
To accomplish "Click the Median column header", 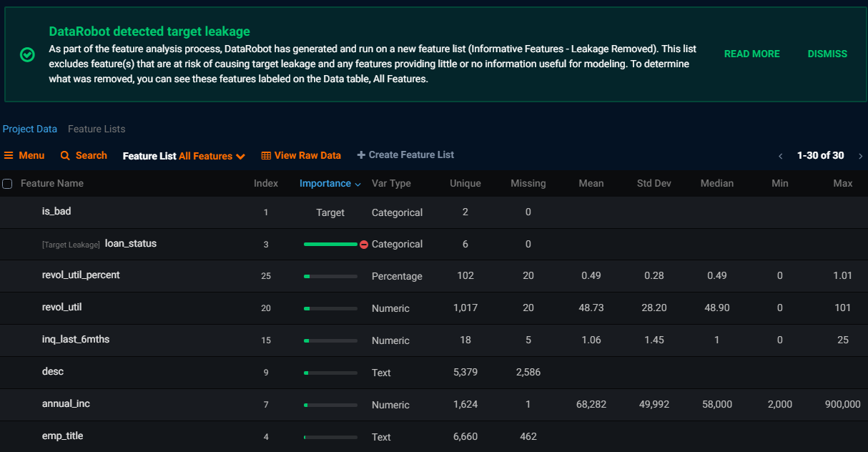I will [x=717, y=184].
